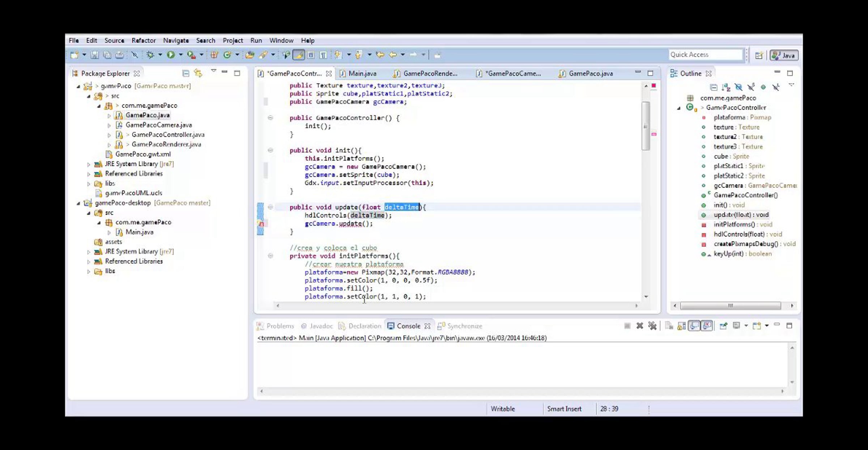Expand the Main.java tree node

(109, 232)
